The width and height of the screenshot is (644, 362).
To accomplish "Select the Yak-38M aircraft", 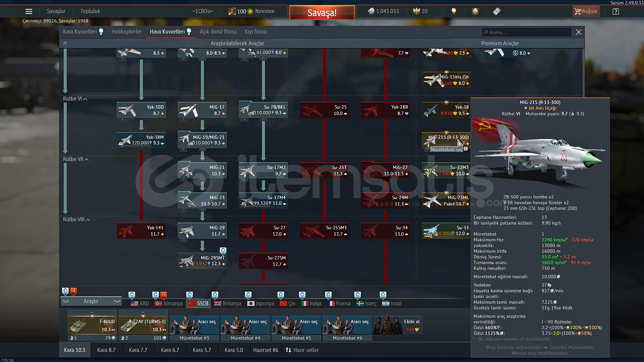I will [x=141, y=140].
